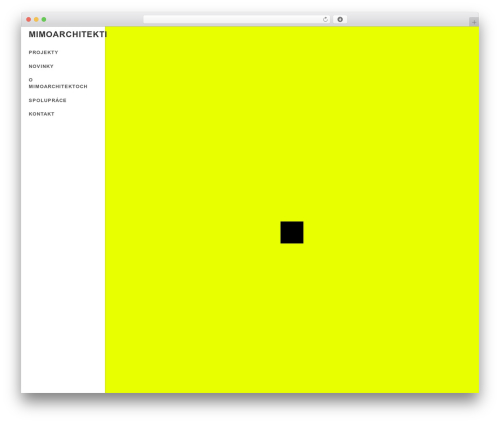Screen dimensions: 500x423
Task: Reload the page with refresh icon
Action: point(325,19)
